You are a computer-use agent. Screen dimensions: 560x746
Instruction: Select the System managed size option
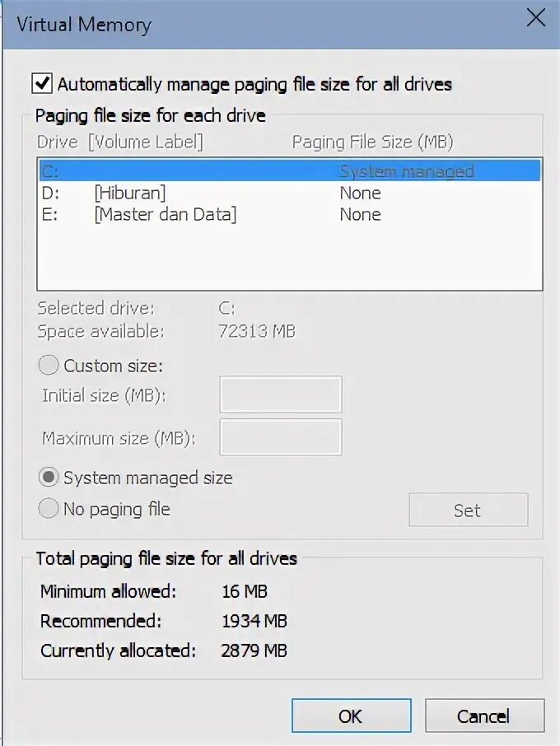pos(49,477)
